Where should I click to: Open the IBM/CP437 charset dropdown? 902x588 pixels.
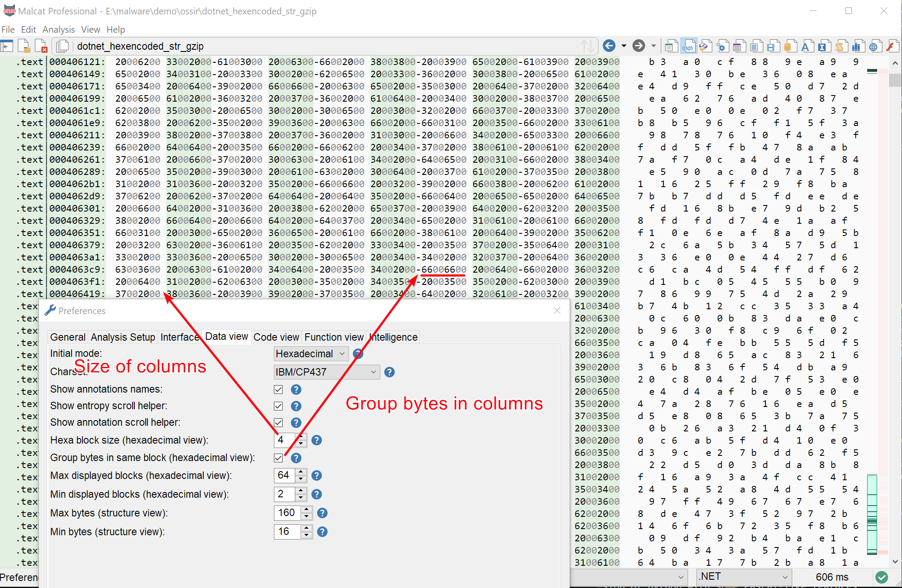327,372
